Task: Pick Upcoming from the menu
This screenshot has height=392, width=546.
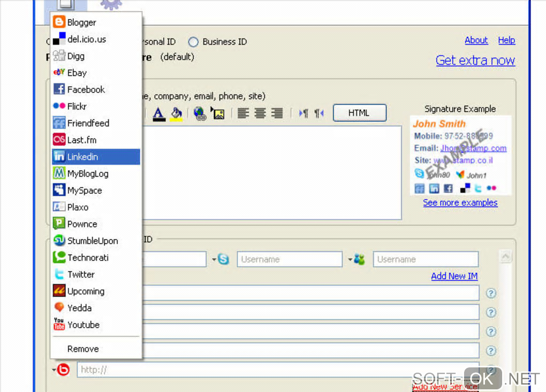Action: click(96, 291)
